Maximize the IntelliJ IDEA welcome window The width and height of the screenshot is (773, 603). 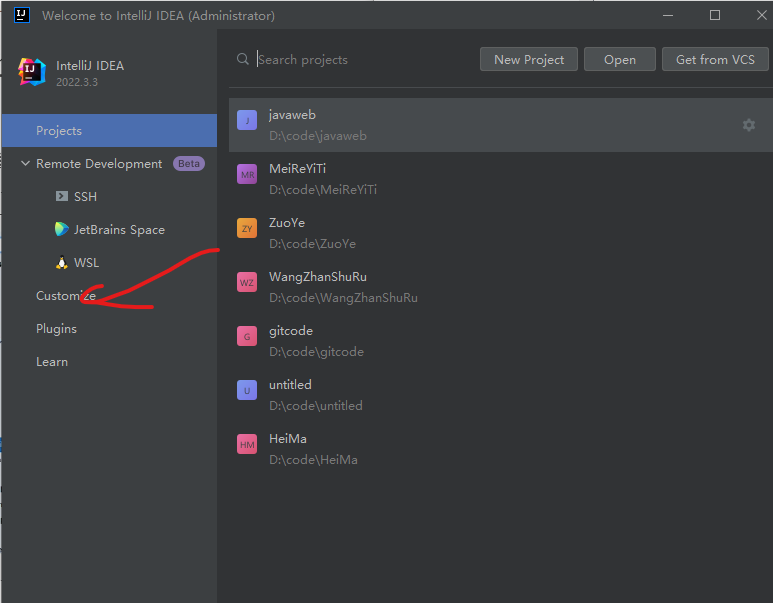pyautogui.click(x=714, y=15)
